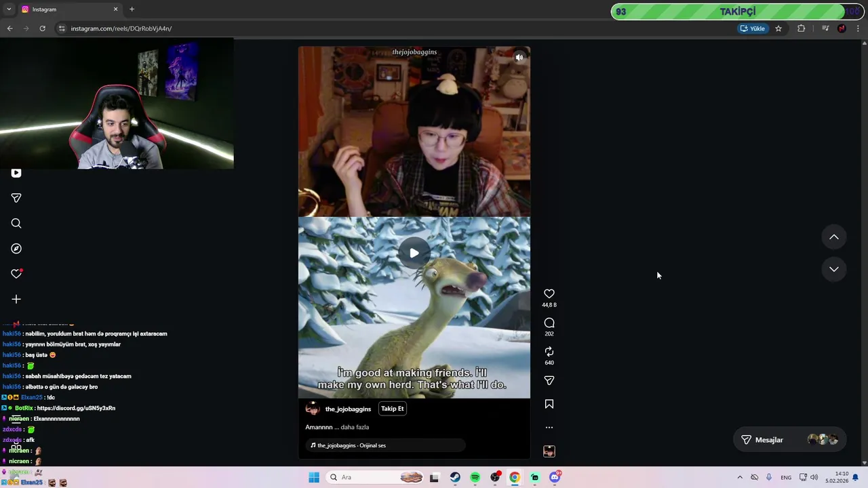
Task: Click the taskbar Ara search box
Action: tap(374, 477)
